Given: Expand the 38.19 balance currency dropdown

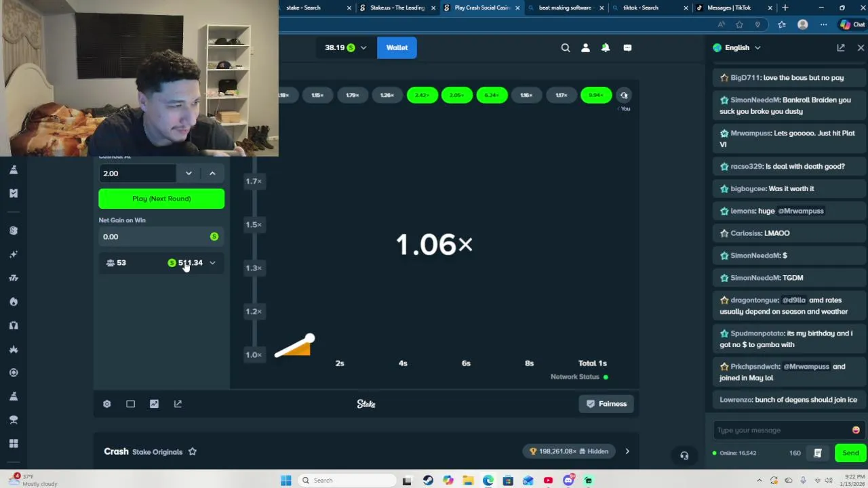Looking at the screenshot, I should 345,48.
